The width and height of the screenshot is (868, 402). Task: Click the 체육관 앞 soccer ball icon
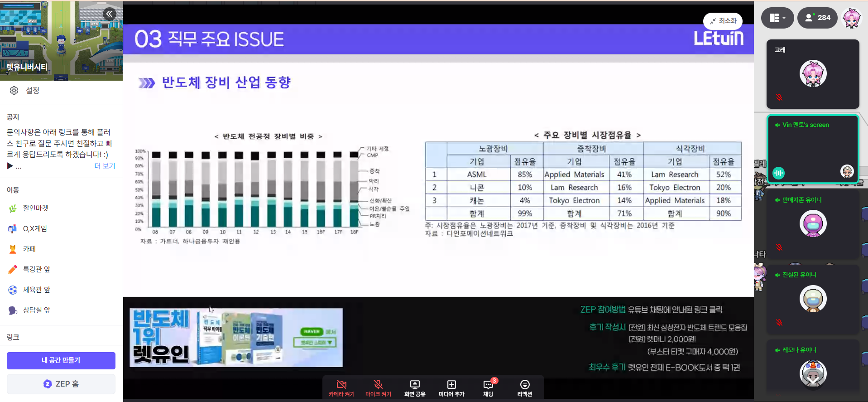(x=13, y=290)
